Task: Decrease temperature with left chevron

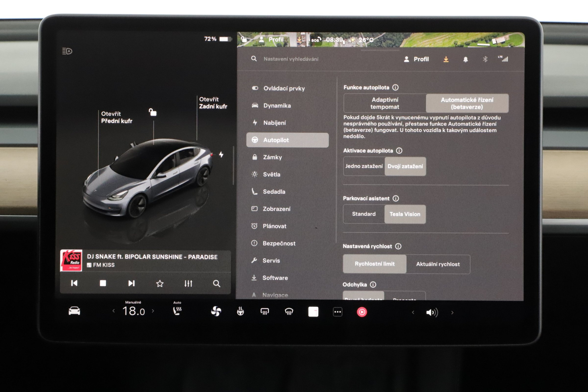Action: click(x=114, y=311)
